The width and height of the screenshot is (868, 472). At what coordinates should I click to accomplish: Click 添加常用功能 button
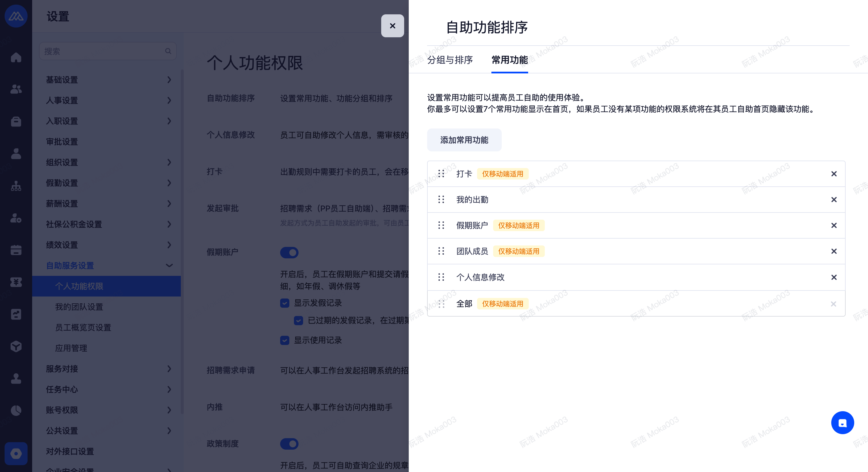(x=464, y=140)
